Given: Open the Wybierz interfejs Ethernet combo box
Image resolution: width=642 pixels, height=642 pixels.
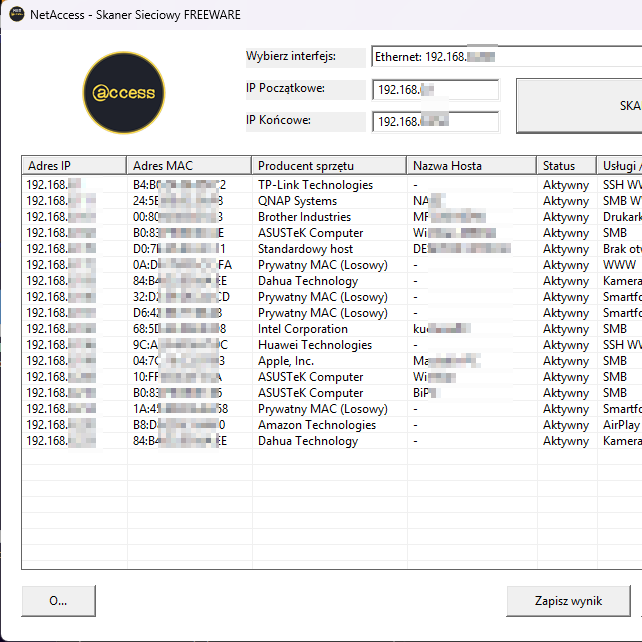Looking at the screenshot, I should click(506, 57).
